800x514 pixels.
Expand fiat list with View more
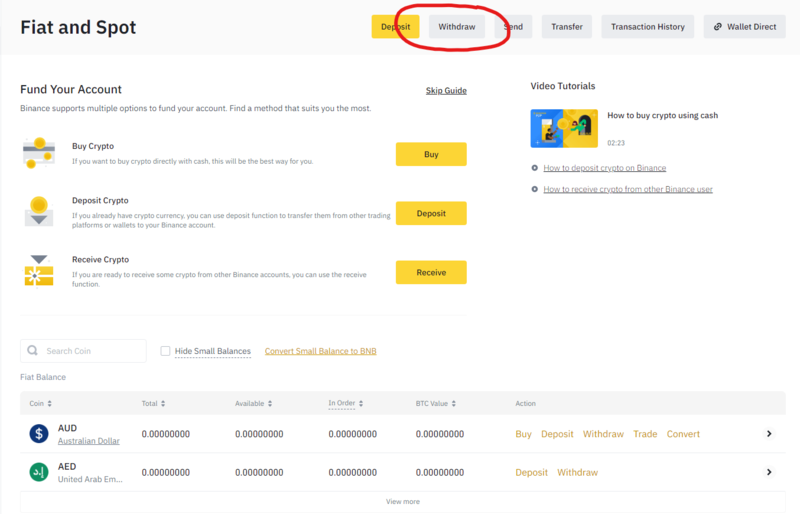pyautogui.click(x=403, y=502)
